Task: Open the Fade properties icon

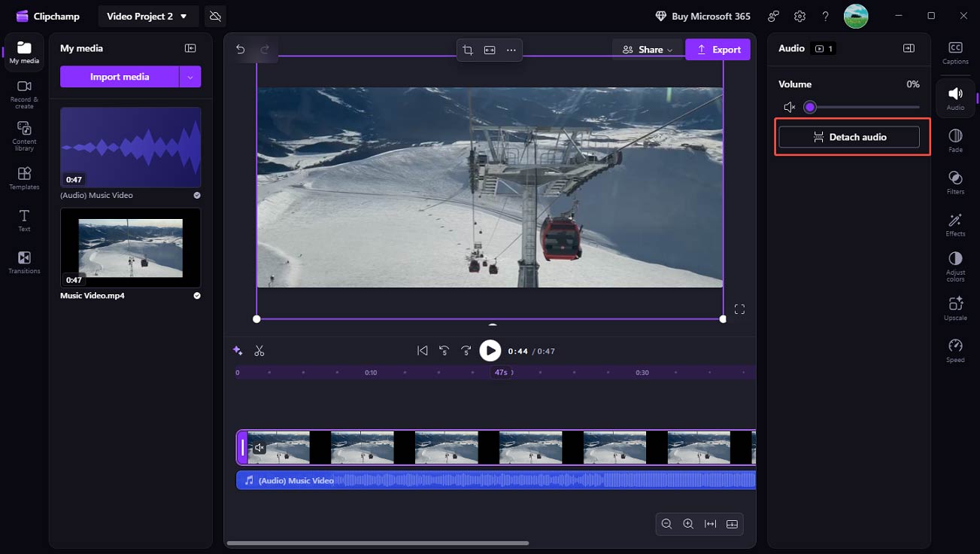Action: click(955, 140)
